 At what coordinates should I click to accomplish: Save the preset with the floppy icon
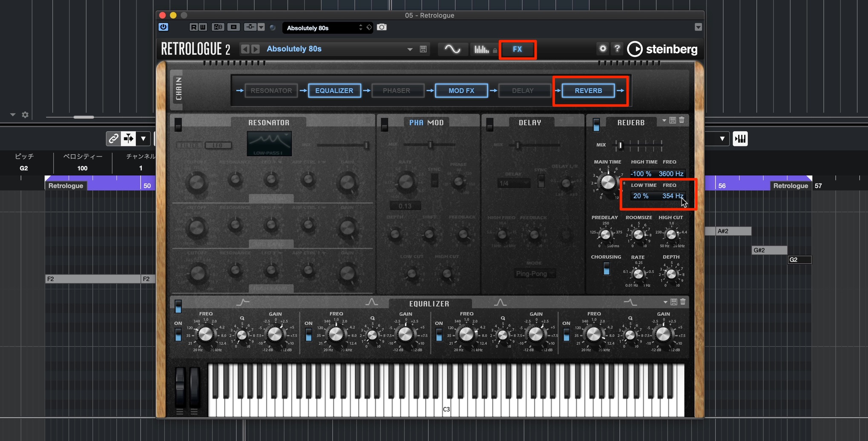[423, 49]
